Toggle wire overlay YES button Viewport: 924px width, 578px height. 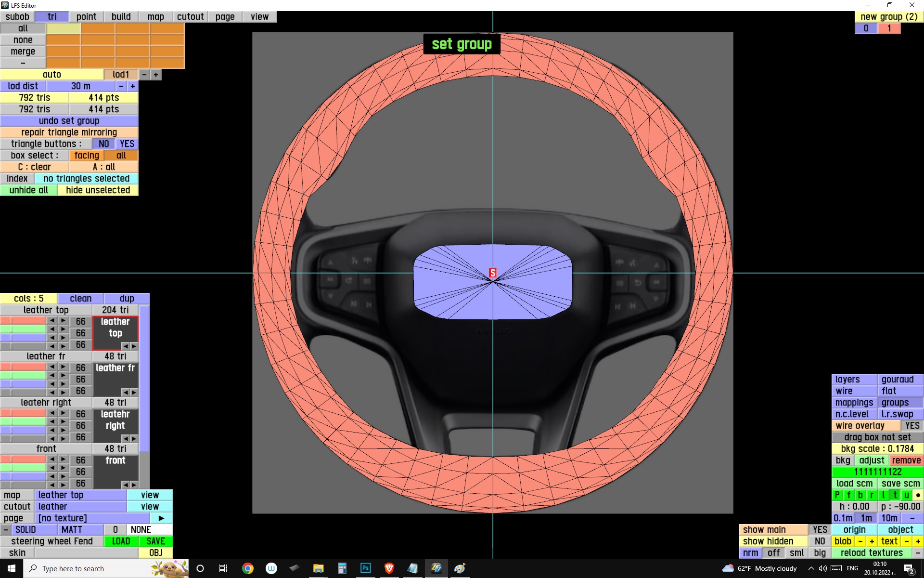tap(911, 426)
